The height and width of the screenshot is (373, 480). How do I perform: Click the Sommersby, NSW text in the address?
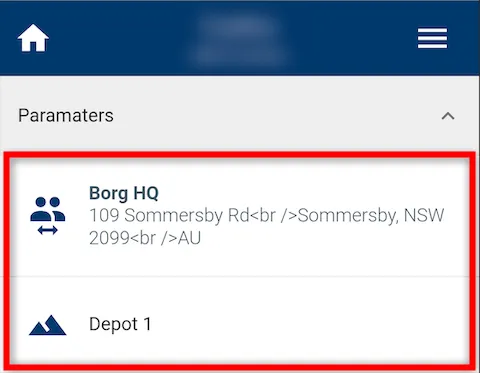(x=371, y=215)
